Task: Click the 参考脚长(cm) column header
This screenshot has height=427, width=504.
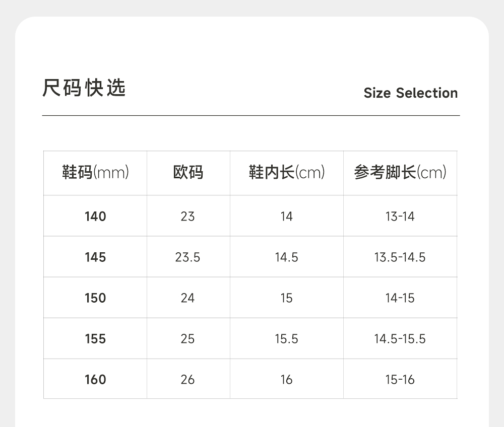Action: (x=400, y=173)
